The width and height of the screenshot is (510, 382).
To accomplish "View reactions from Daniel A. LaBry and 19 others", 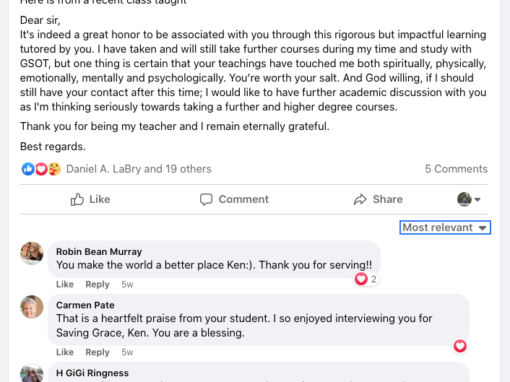I will point(139,169).
